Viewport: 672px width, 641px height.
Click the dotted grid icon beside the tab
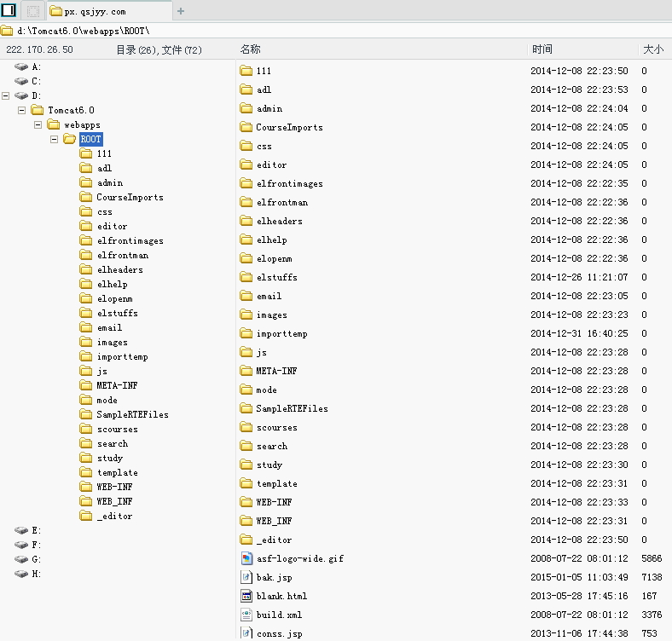pyautogui.click(x=33, y=11)
